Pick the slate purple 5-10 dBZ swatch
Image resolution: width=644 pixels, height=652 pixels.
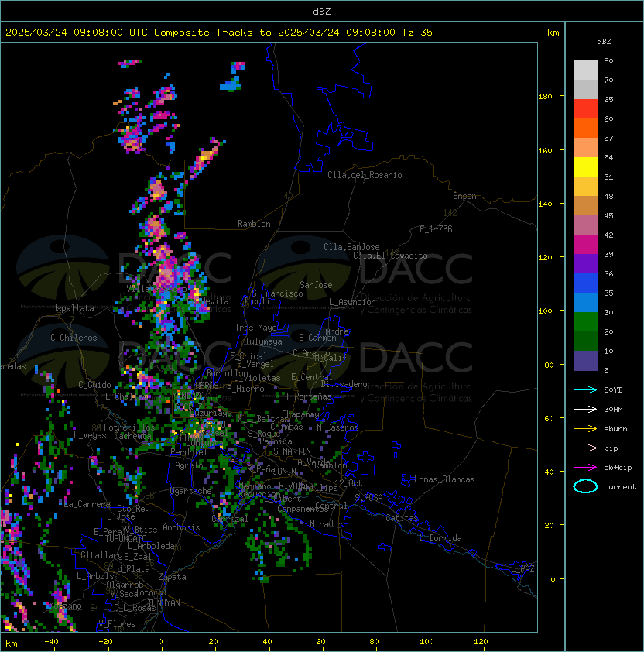click(x=585, y=361)
